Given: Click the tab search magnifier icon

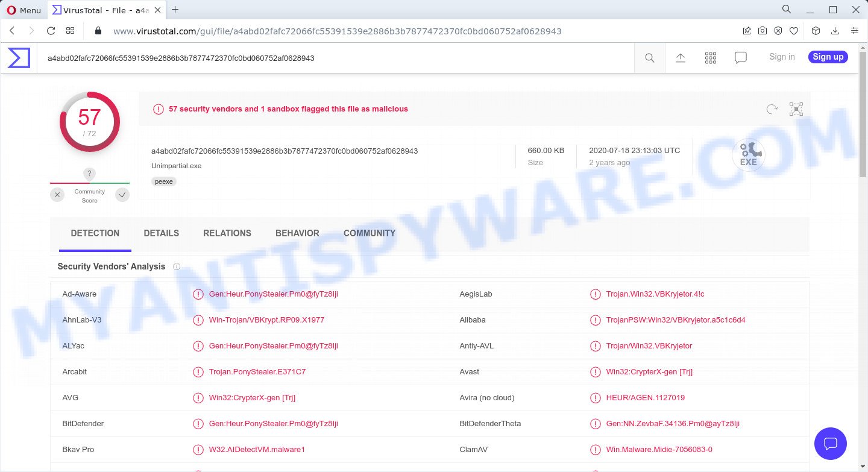Looking at the screenshot, I should (x=787, y=9).
